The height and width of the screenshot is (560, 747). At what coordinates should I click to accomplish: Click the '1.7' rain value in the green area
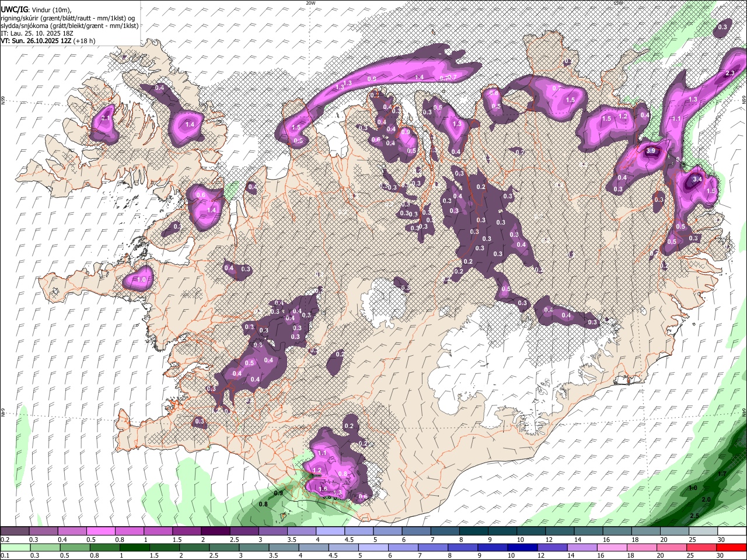[722, 474]
